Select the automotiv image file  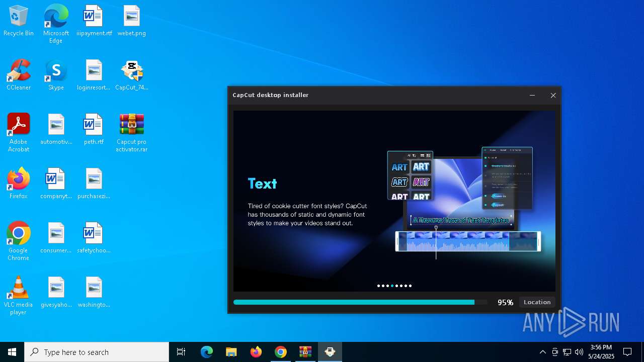point(56,129)
